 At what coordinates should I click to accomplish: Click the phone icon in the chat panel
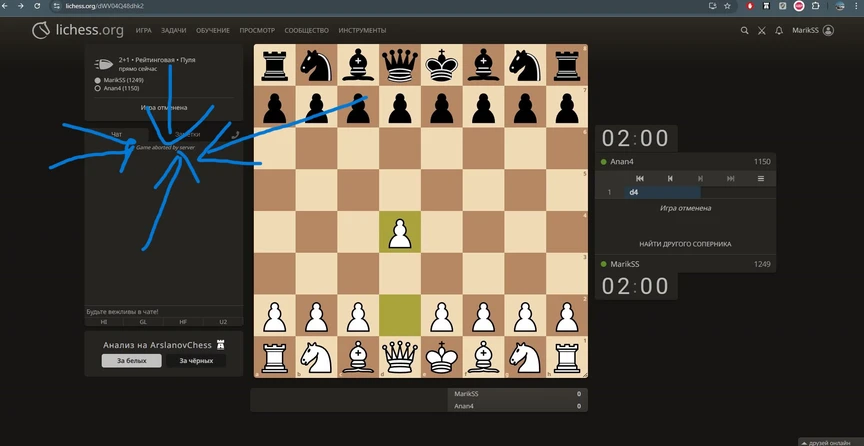[235, 134]
